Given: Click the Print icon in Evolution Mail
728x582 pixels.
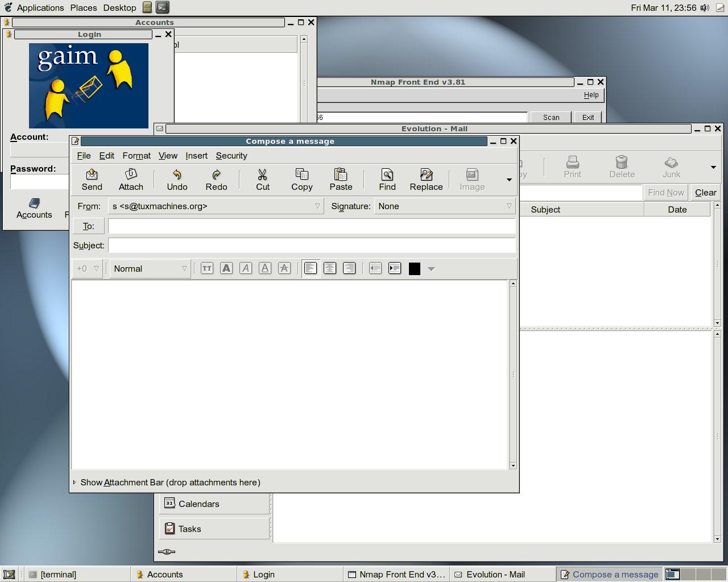Looking at the screenshot, I should 572,167.
